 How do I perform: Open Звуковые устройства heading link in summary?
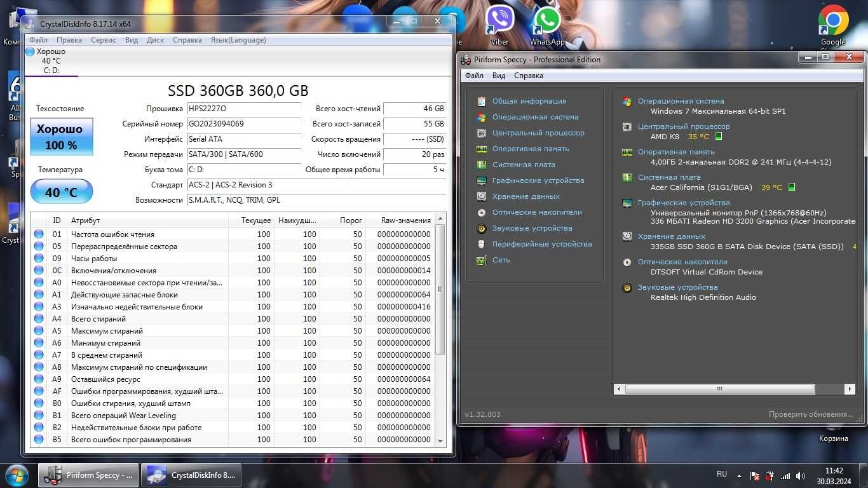(677, 287)
